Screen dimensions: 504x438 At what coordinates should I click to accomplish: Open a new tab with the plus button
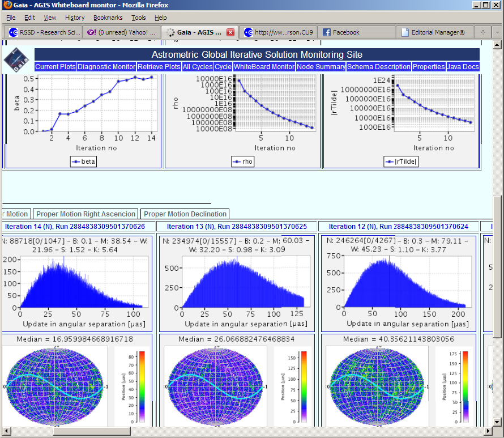point(482,32)
